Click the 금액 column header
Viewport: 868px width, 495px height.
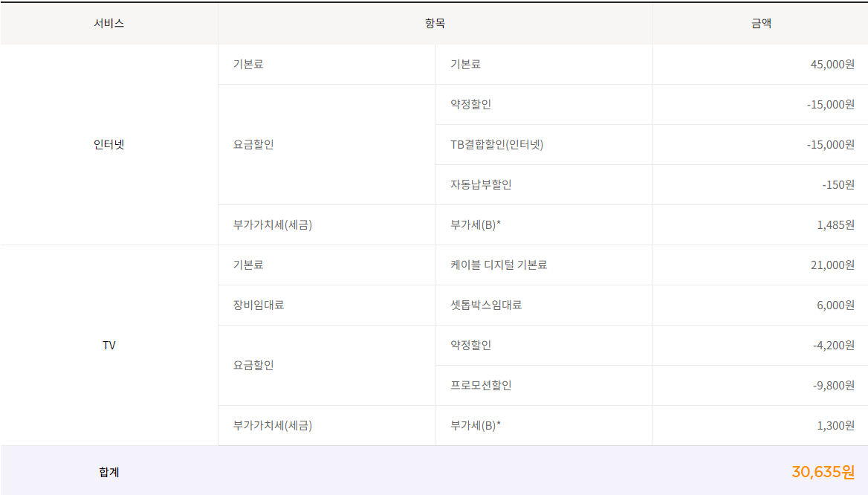760,23
